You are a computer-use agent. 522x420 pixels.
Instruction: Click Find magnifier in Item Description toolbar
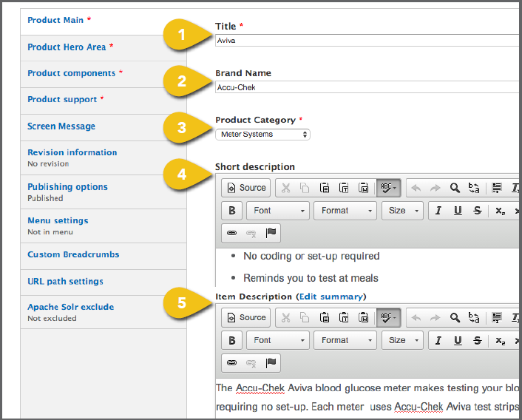tap(455, 318)
